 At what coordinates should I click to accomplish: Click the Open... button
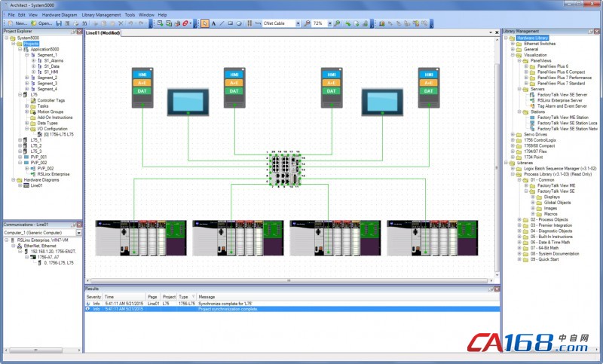41,23
